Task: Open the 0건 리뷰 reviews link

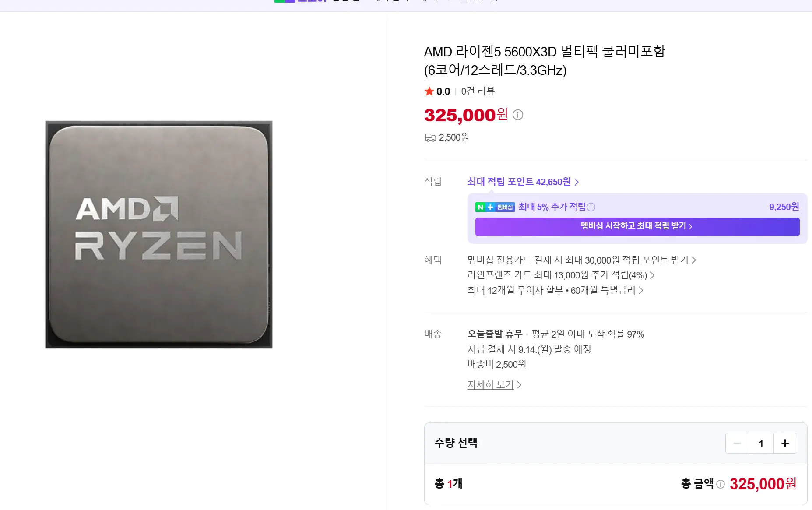Action: pyautogui.click(x=478, y=91)
